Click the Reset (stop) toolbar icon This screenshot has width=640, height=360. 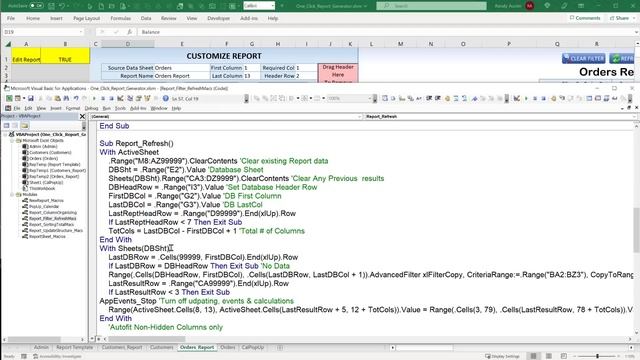pyautogui.click(x=111, y=98)
